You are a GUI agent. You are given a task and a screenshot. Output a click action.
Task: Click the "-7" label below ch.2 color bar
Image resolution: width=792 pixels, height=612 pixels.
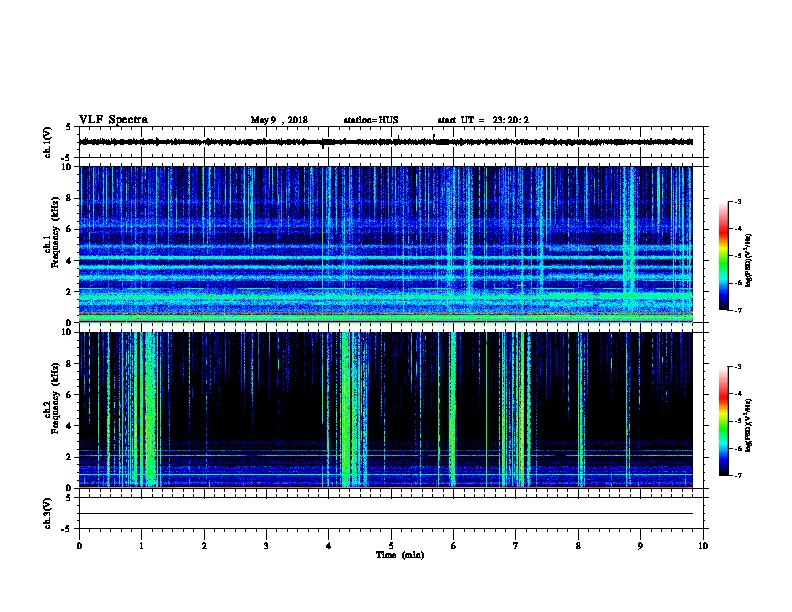(x=738, y=476)
